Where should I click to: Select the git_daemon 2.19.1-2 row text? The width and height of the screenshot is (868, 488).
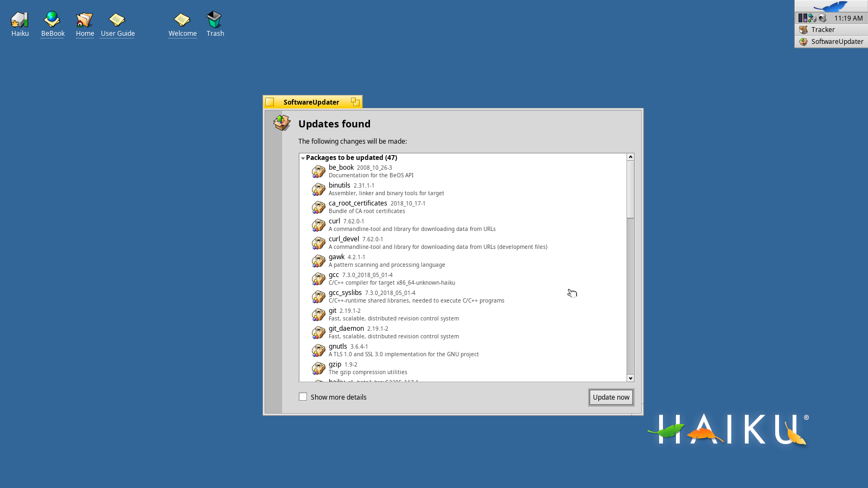click(x=359, y=329)
